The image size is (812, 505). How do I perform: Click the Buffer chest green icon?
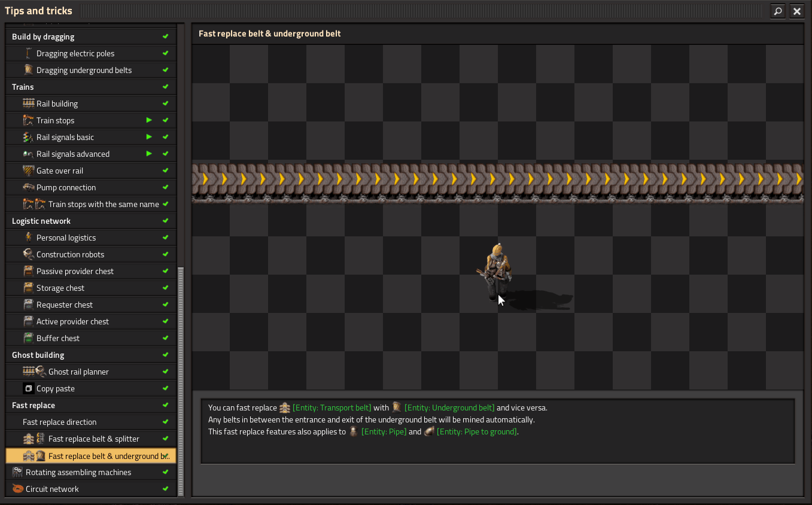[x=29, y=338]
